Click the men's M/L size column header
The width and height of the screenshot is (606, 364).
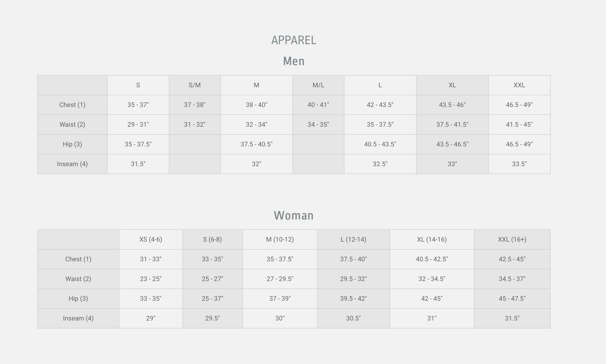tap(318, 85)
